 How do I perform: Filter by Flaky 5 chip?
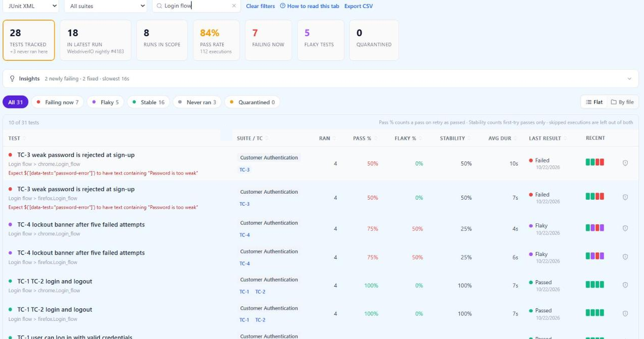[105, 102]
